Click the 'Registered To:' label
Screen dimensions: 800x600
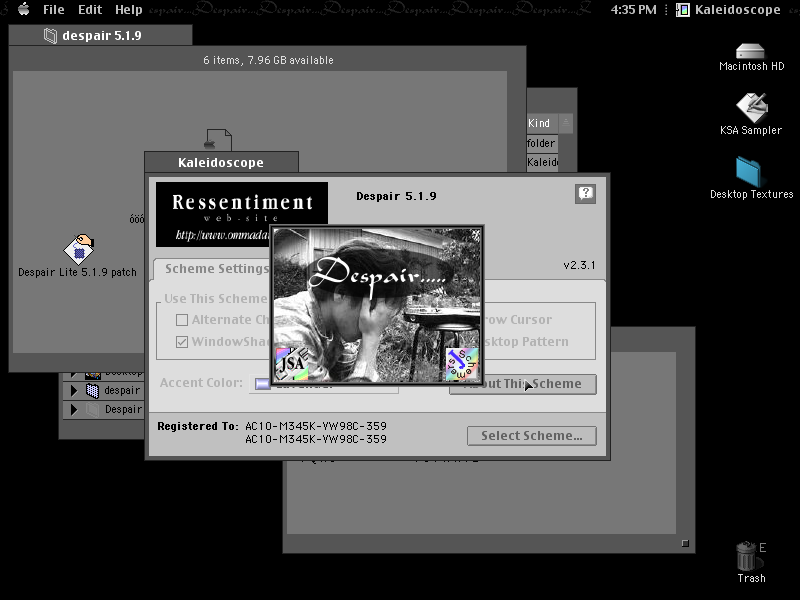click(197, 427)
